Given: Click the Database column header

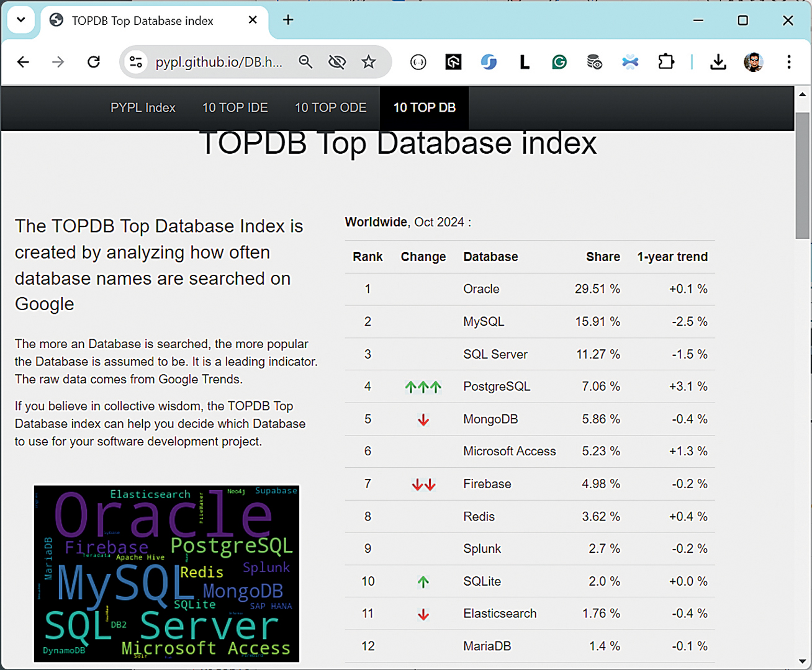Looking at the screenshot, I should [490, 257].
